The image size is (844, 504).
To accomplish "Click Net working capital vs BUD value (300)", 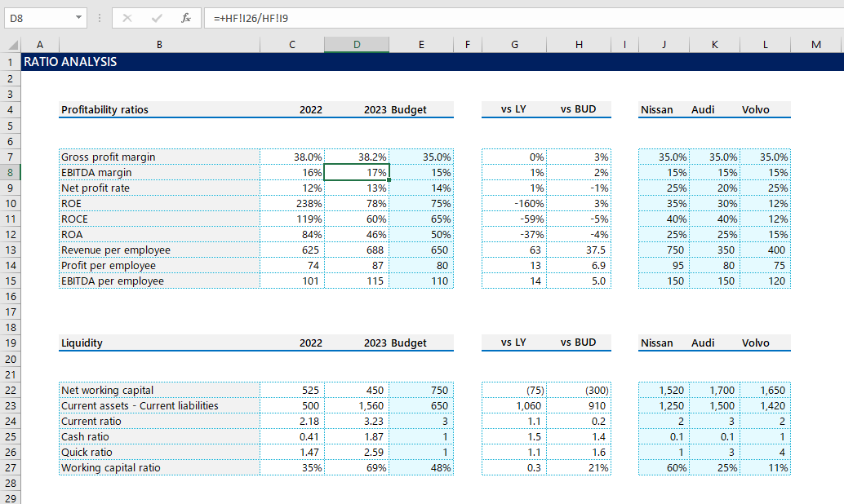I will point(579,390).
